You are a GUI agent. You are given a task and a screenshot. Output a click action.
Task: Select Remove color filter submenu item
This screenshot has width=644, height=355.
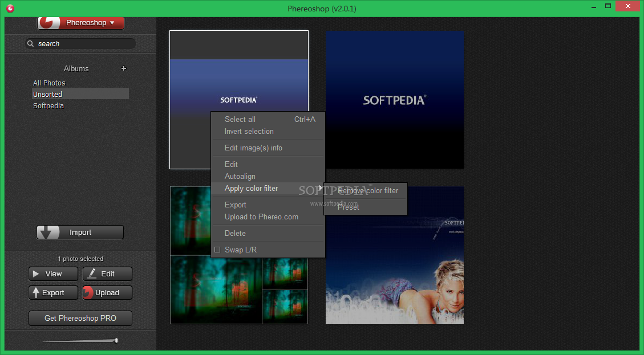(x=366, y=191)
